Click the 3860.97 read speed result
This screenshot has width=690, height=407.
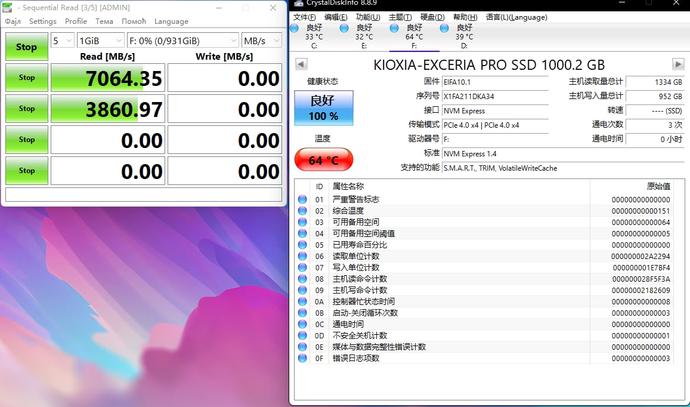pyautogui.click(x=108, y=109)
